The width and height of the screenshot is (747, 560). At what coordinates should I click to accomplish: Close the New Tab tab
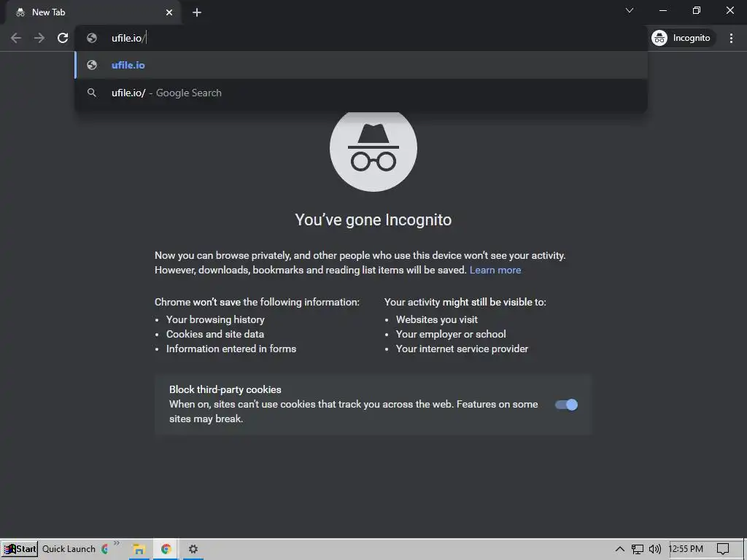pos(169,12)
